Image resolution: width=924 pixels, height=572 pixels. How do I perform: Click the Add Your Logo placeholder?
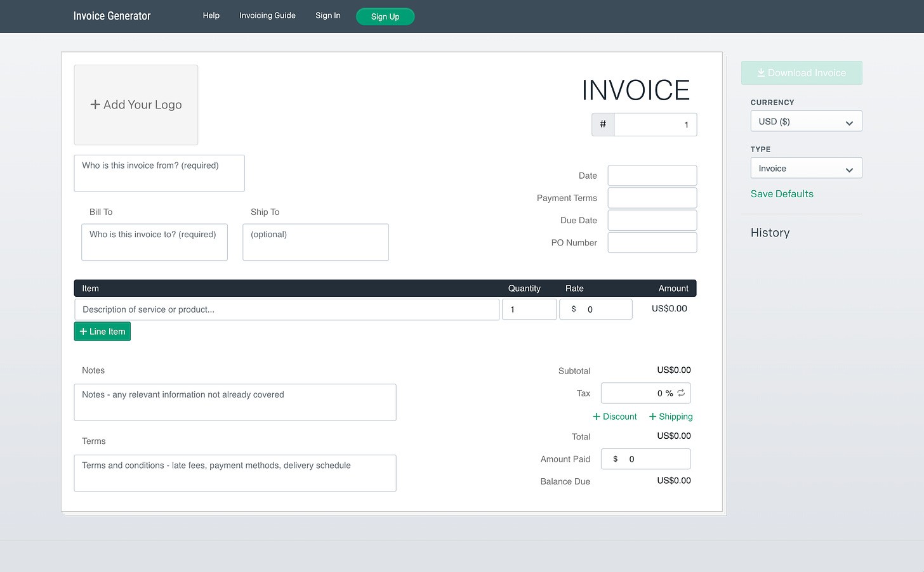[x=136, y=105]
